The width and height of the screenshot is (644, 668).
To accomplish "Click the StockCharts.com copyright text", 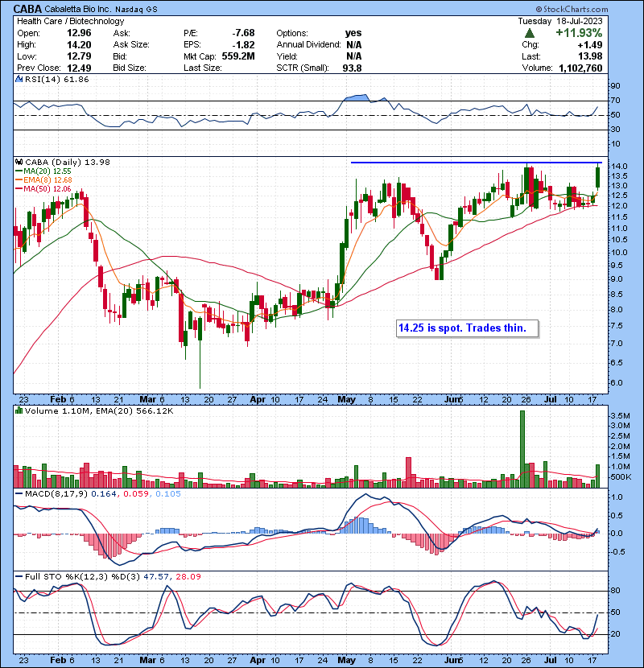I will click(572, 9).
